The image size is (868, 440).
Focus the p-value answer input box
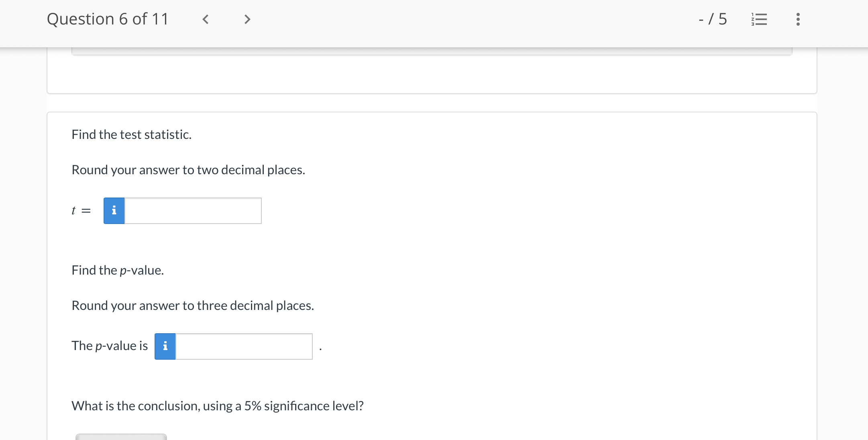[x=244, y=346]
